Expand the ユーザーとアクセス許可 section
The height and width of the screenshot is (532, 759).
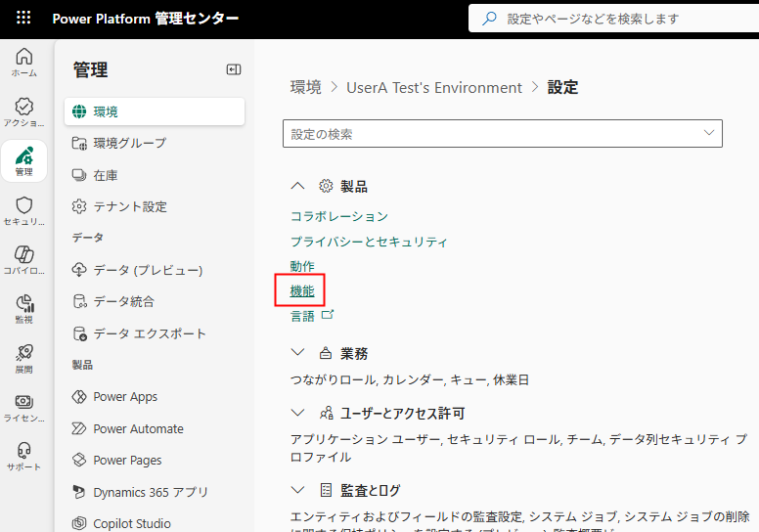coord(298,414)
